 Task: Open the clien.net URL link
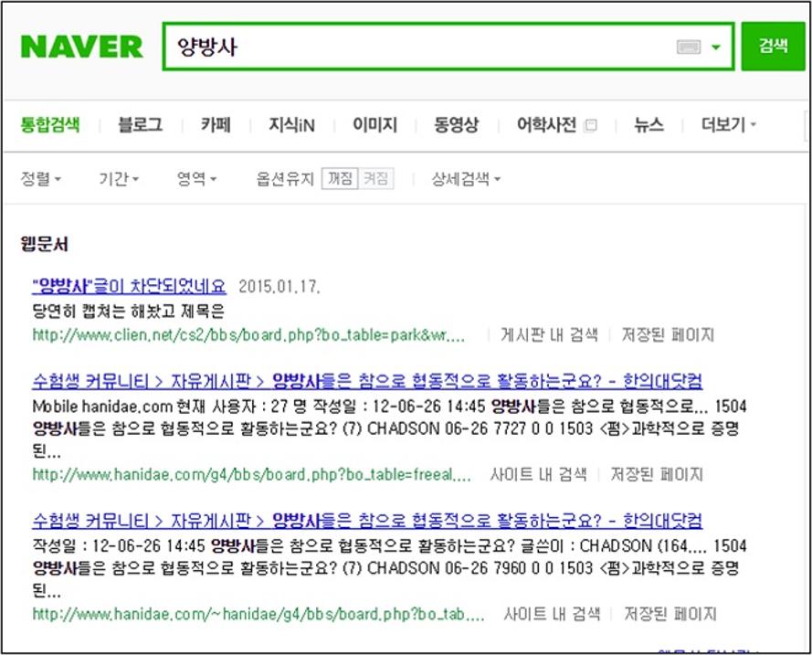(x=248, y=335)
